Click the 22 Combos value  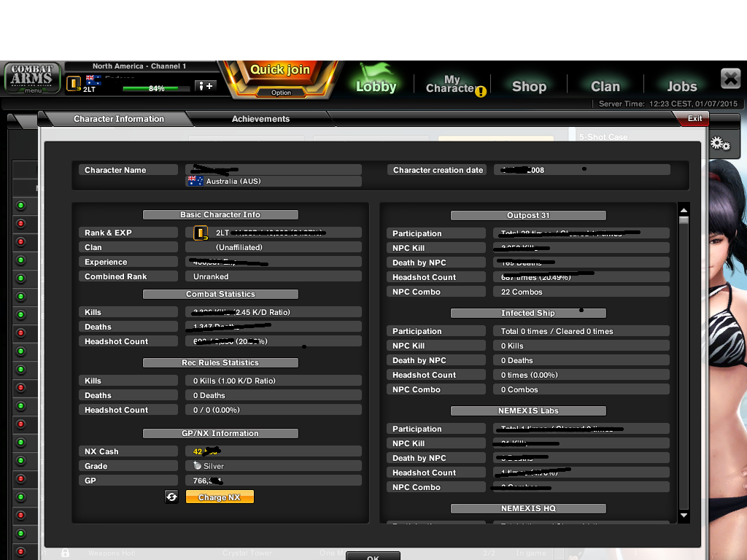(521, 292)
